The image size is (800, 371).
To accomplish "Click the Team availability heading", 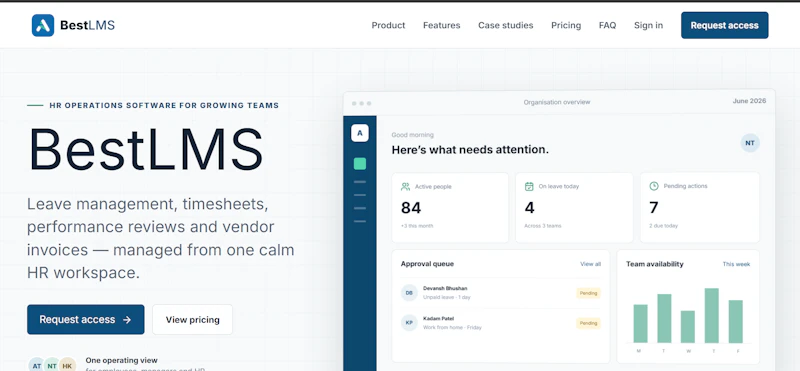I will point(655,264).
